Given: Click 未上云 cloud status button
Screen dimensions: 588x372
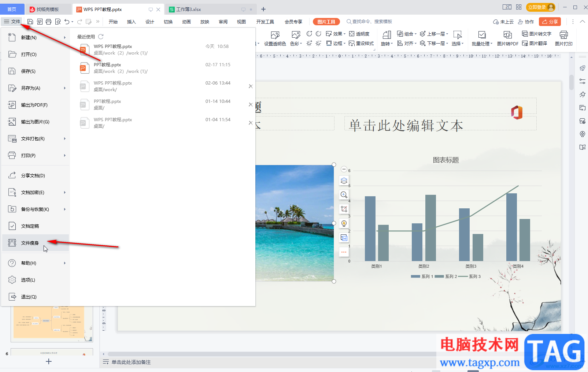Looking at the screenshot, I should click(503, 22).
